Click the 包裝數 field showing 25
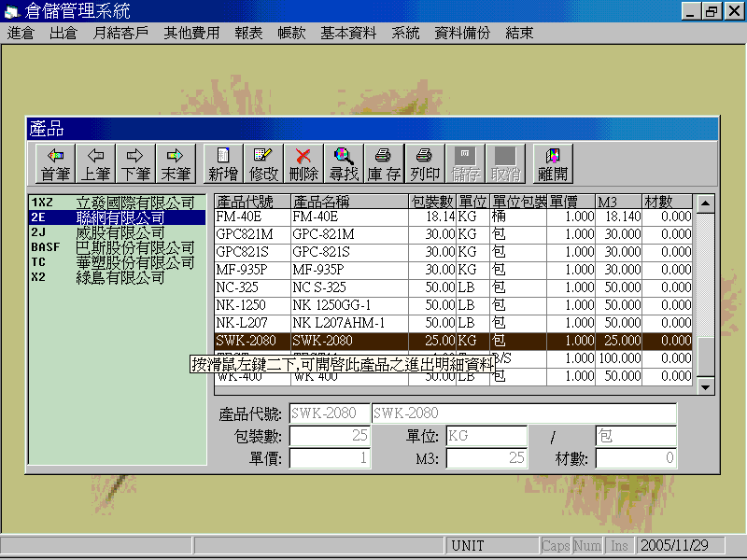747x560 pixels. point(330,435)
